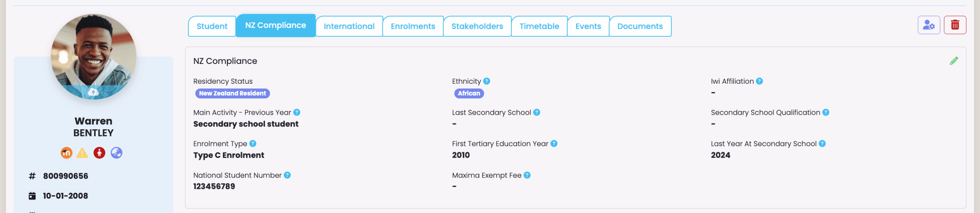
Task: Show help for Iwi Affiliation
Action: point(759,81)
